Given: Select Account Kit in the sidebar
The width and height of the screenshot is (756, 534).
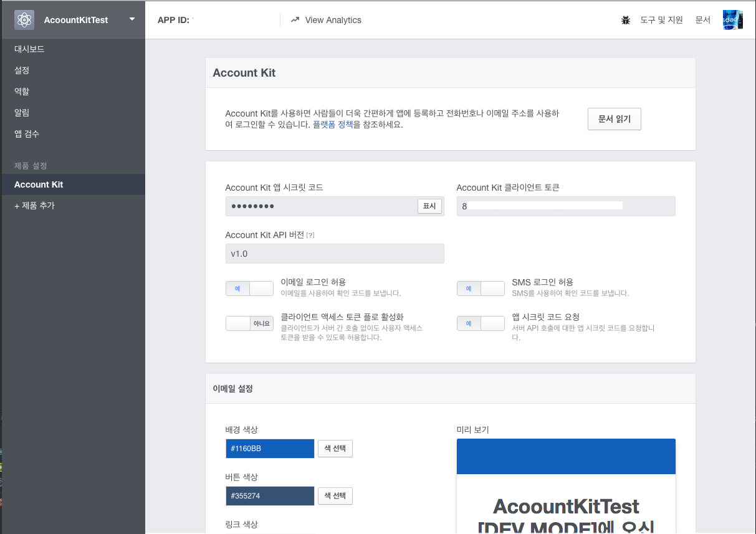Looking at the screenshot, I should click(72, 184).
